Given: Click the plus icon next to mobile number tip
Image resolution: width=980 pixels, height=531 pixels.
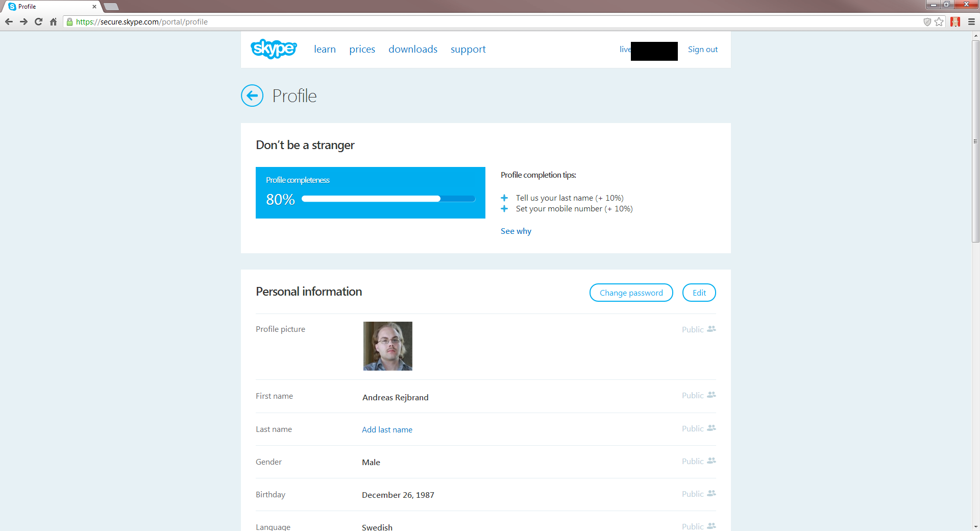Looking at the screenshot, I should [505, 209].
